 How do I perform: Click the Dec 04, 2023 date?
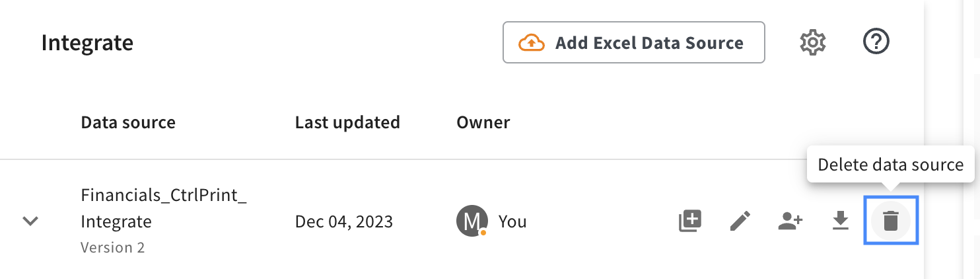point(343,221)
